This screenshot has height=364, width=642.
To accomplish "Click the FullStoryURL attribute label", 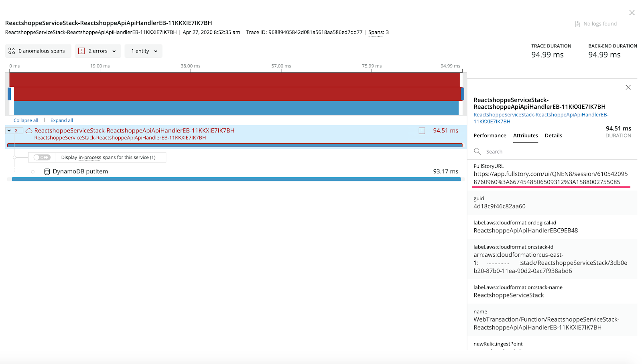I will 488,166.
